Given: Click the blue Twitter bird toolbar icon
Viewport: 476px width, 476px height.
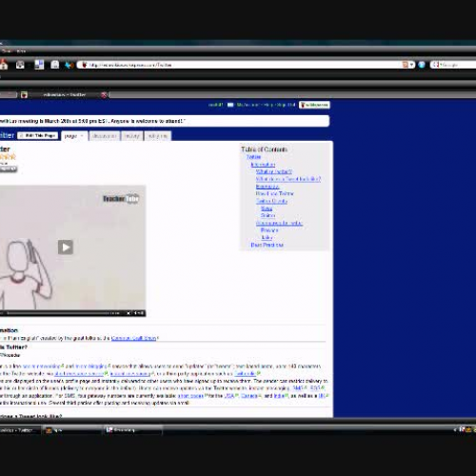Looking at the screenshot, I should (69, 65).
